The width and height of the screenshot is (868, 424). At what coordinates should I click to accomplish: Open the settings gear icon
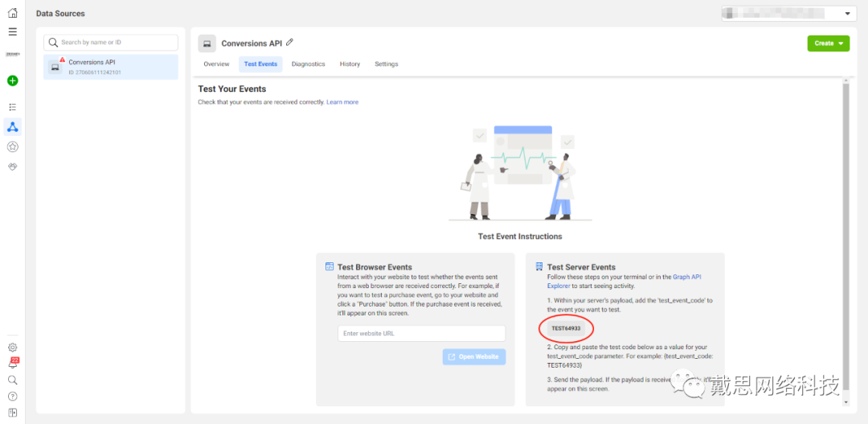pos(12,348)
